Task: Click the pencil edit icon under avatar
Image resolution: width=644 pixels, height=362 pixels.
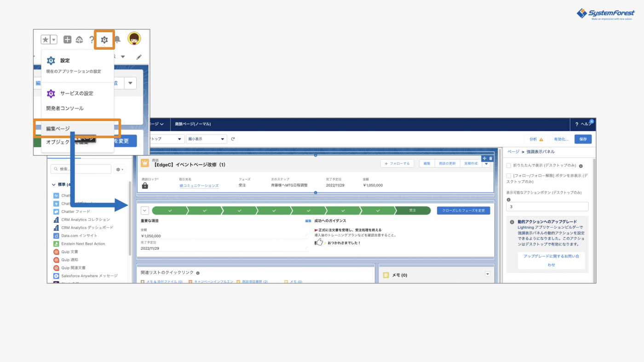Action: (139, 57)
